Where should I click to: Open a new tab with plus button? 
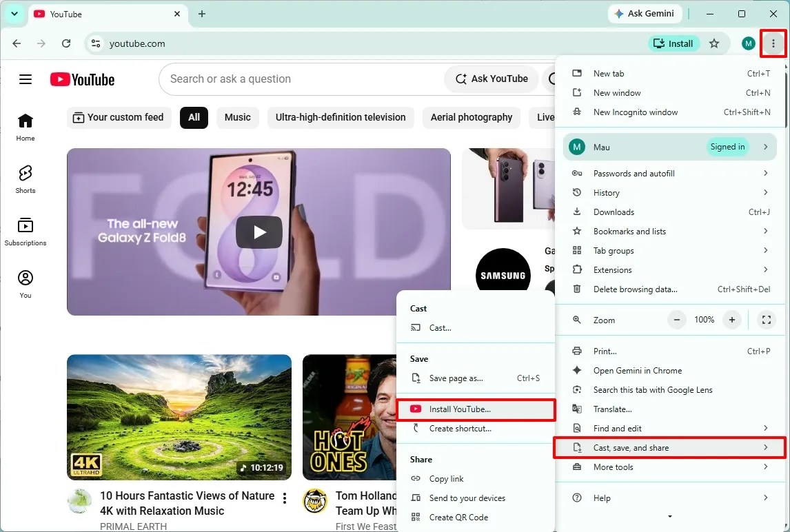pyautogui.click(x=202, y=14)
